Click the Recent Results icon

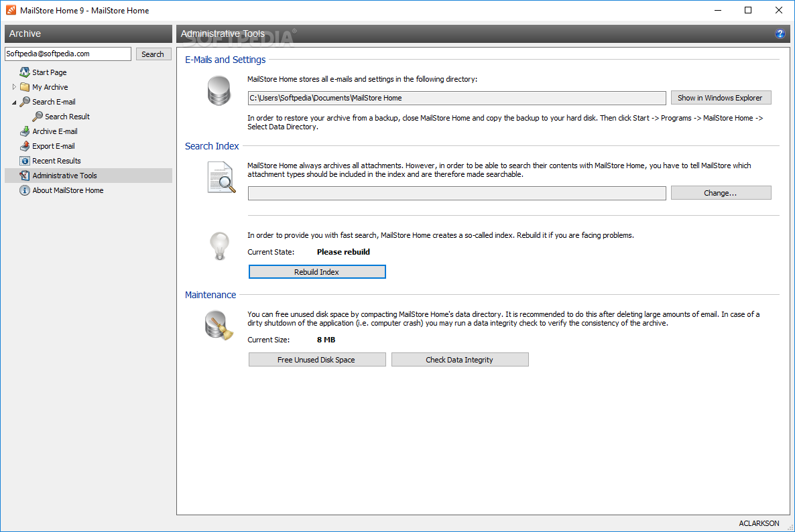pyautogui.click(x=25, y=161)
